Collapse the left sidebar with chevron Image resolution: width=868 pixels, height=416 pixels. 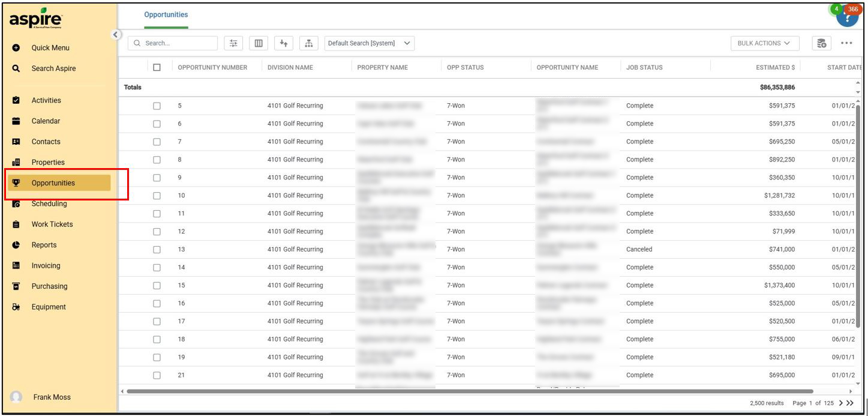point(116,34)
